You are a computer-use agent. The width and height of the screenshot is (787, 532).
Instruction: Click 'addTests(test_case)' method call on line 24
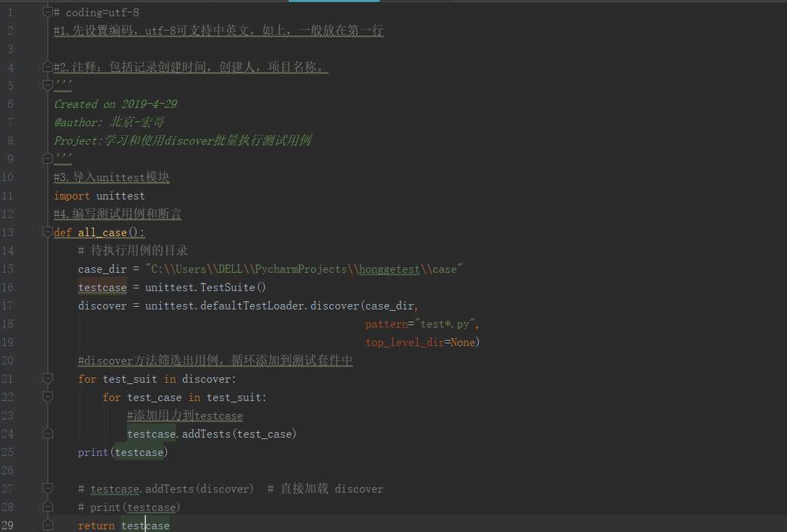tap(240, 434)
